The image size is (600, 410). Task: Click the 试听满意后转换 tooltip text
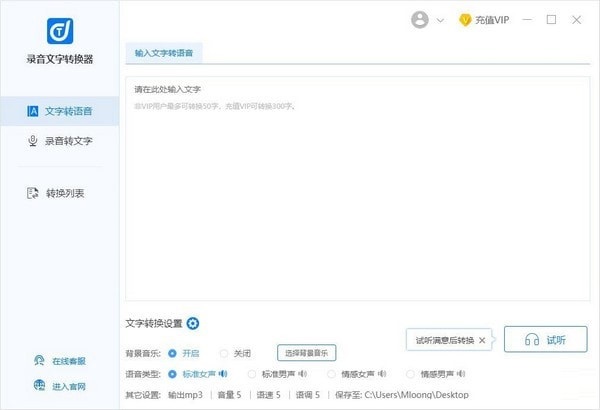click(445, 340)
